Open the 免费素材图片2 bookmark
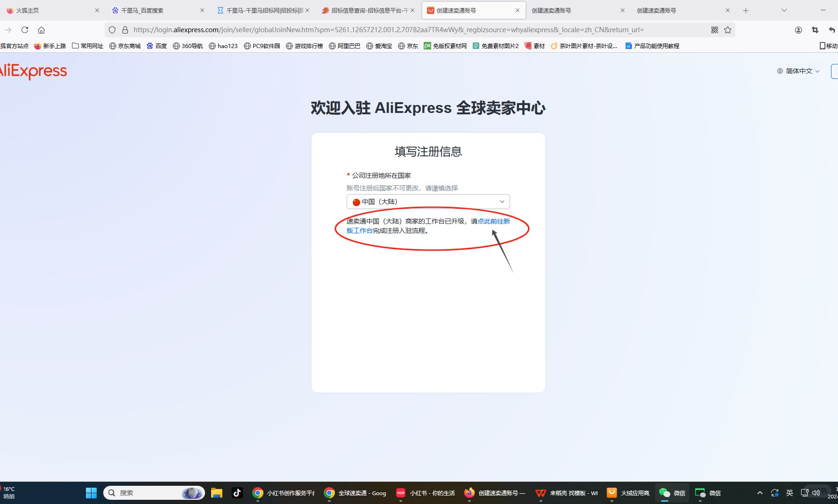838x504 pixels. [496, 46]
